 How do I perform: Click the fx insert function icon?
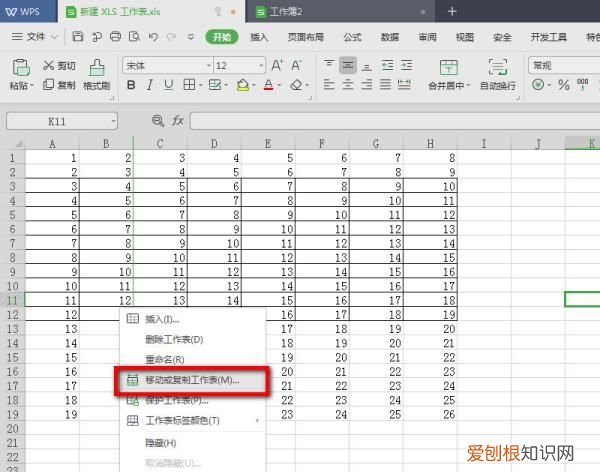pos(178,121)
